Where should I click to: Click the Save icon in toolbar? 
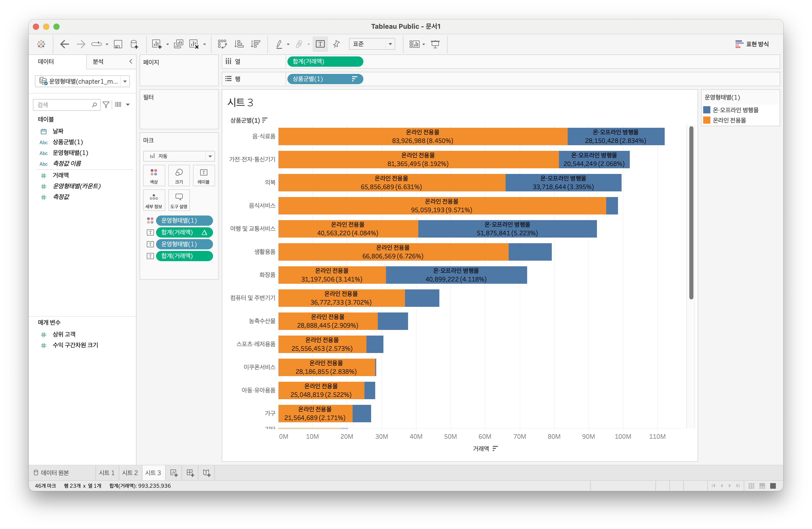pyautogui.click(x=118, y=44)
